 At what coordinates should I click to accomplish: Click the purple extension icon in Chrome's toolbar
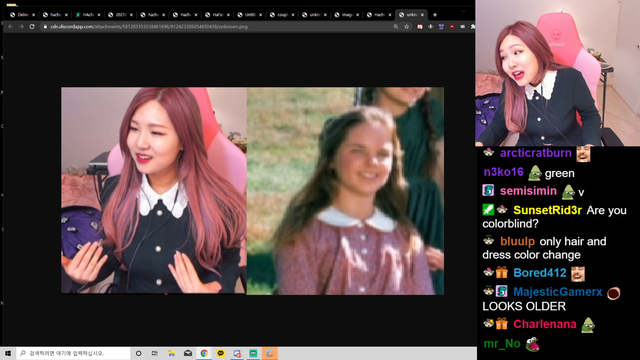[441, 27]
